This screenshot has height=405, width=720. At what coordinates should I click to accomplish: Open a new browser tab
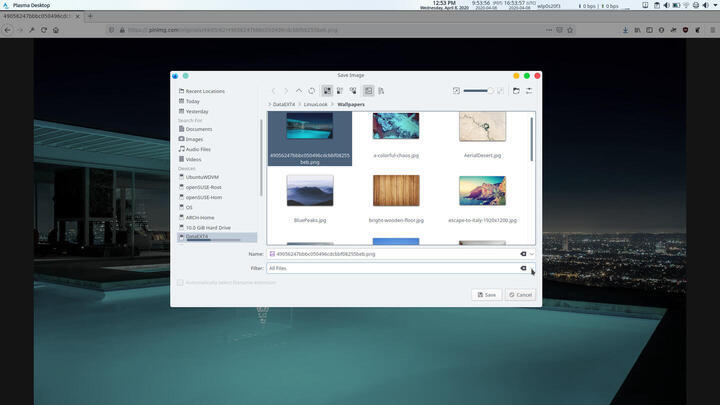pos(90,16)
